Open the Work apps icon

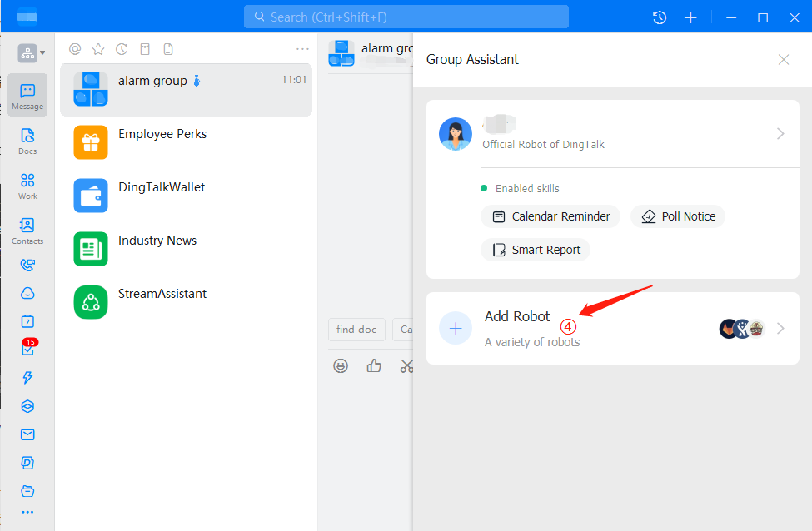pos(27,185)
